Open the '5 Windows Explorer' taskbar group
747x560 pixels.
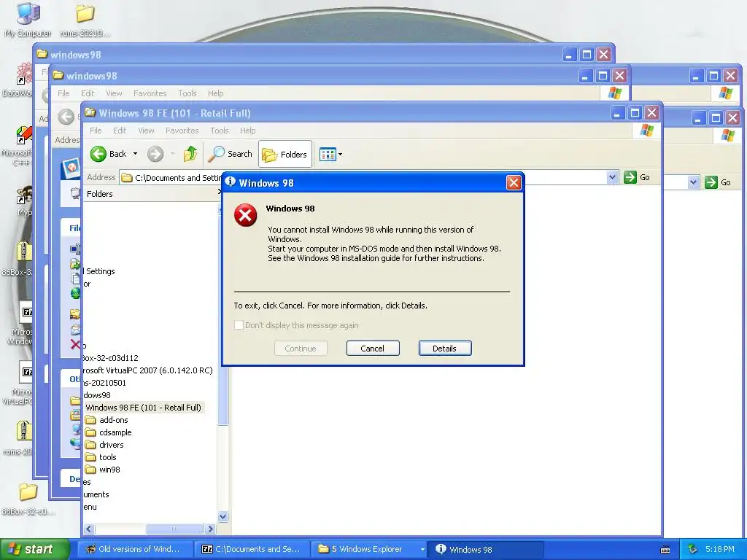[368, 549]
